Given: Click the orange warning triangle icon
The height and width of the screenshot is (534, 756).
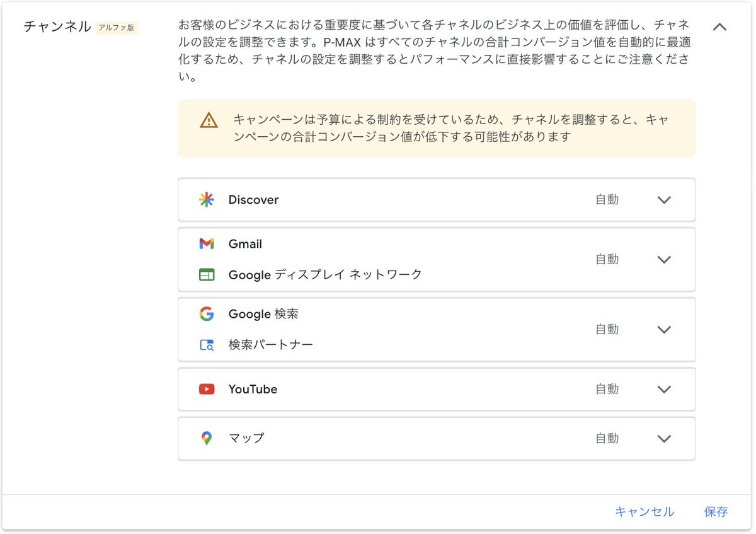Looking at the screenshot, I should coord(209,120).
